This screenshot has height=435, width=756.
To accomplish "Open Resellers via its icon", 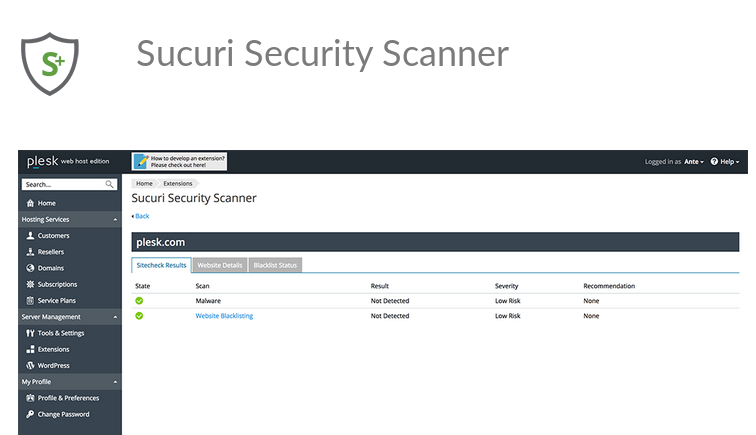I will 30,252.
